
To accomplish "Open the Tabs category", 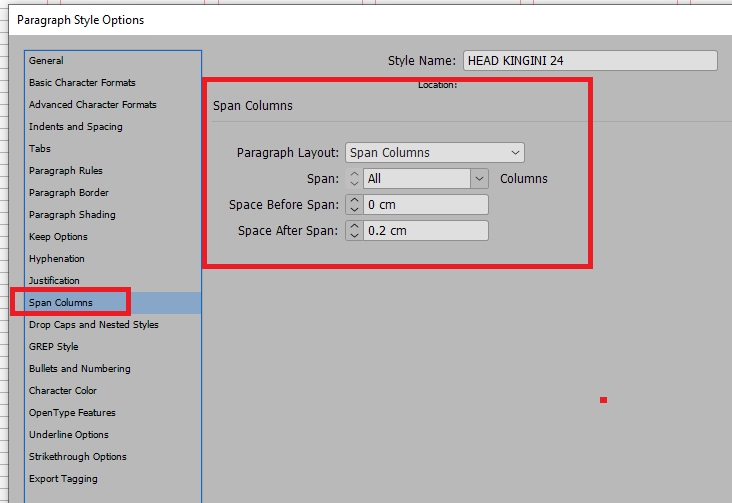I will (40, 149).
